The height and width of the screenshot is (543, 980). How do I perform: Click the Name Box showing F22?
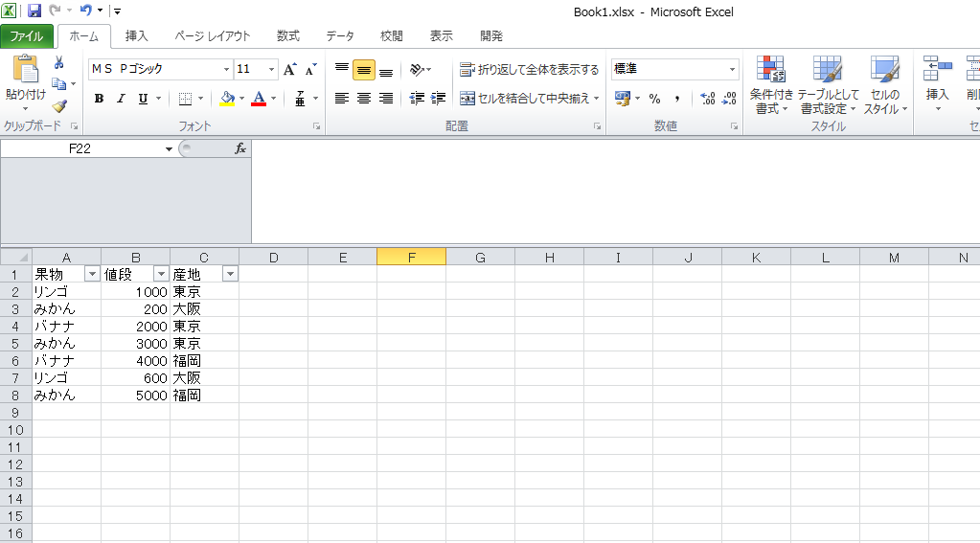(80, 148)
